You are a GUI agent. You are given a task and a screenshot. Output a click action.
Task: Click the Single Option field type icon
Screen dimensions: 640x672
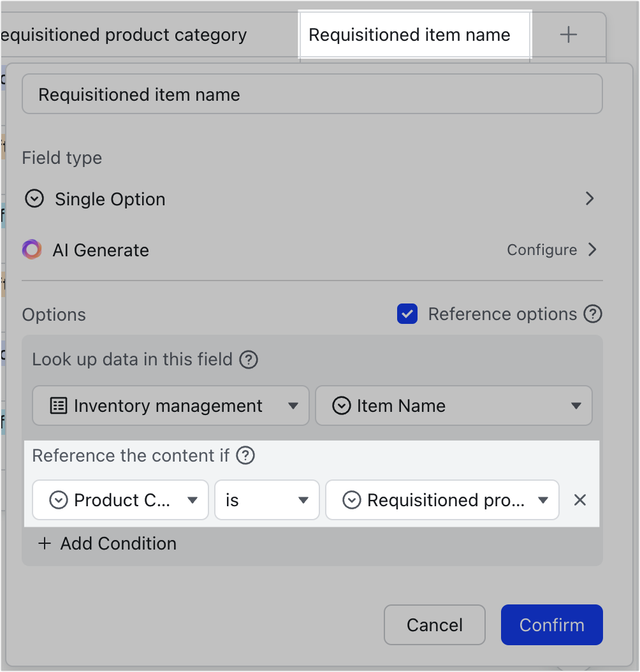(x=34, y=199)
